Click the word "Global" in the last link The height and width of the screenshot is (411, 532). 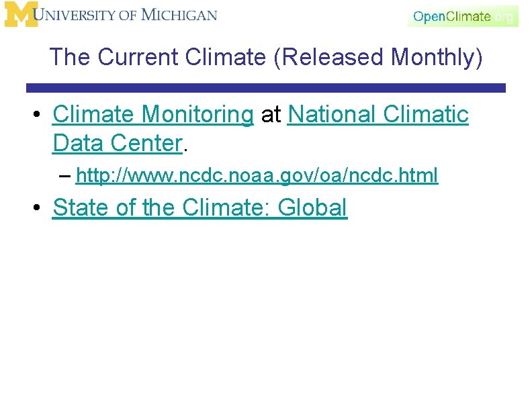click(312, 208)
